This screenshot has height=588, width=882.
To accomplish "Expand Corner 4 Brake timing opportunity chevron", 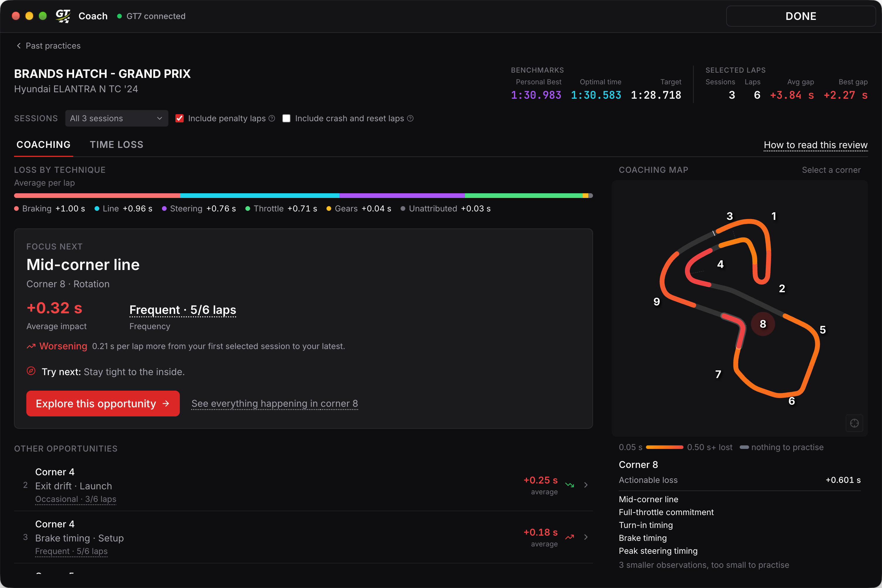I will [586, 537].
